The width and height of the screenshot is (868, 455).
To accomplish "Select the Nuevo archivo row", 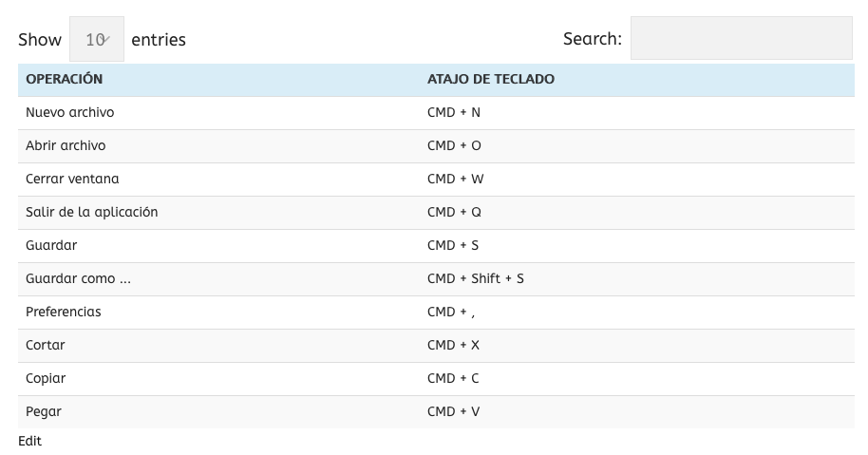I will [x=70, y=112].
